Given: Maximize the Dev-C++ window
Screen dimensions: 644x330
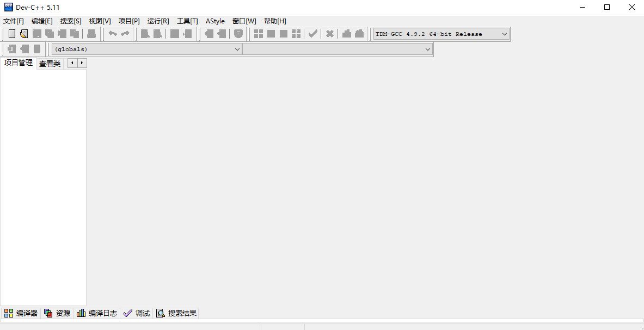Looking at the screenshot, I should [606, 7].
